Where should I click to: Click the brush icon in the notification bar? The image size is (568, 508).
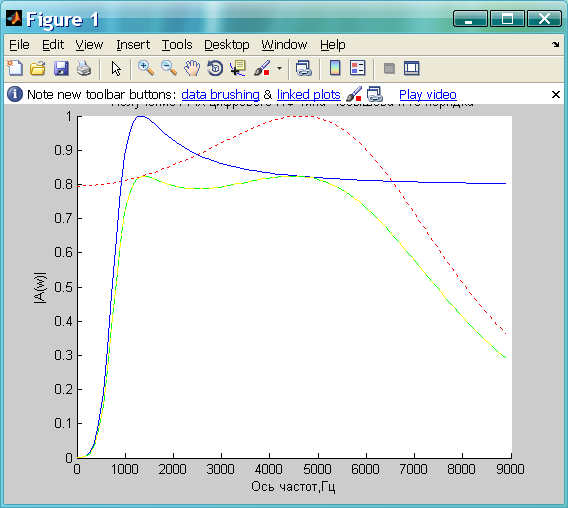click(354, 94)
